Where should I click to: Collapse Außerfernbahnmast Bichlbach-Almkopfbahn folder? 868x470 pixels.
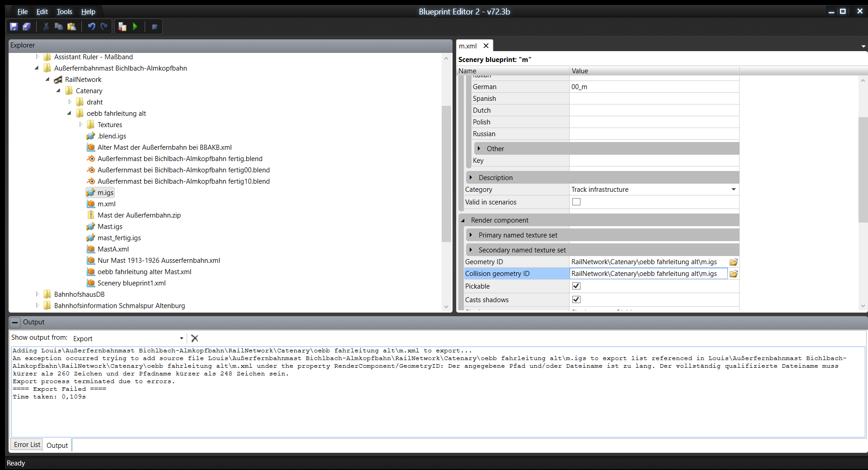click(x=37, y=68)
